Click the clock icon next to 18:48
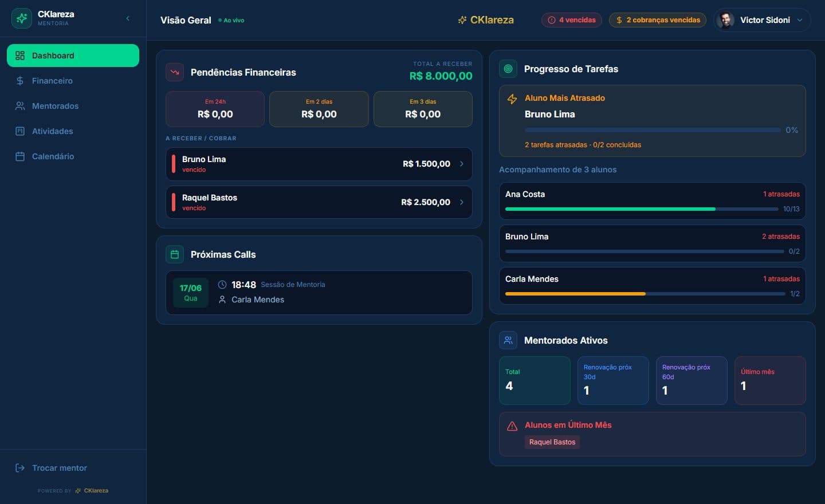 point(222,285)
